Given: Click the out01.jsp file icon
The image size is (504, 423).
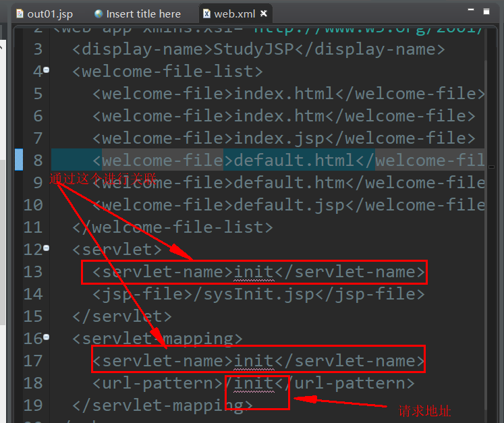Looking at the screenshot, I should tap(20, 13).
